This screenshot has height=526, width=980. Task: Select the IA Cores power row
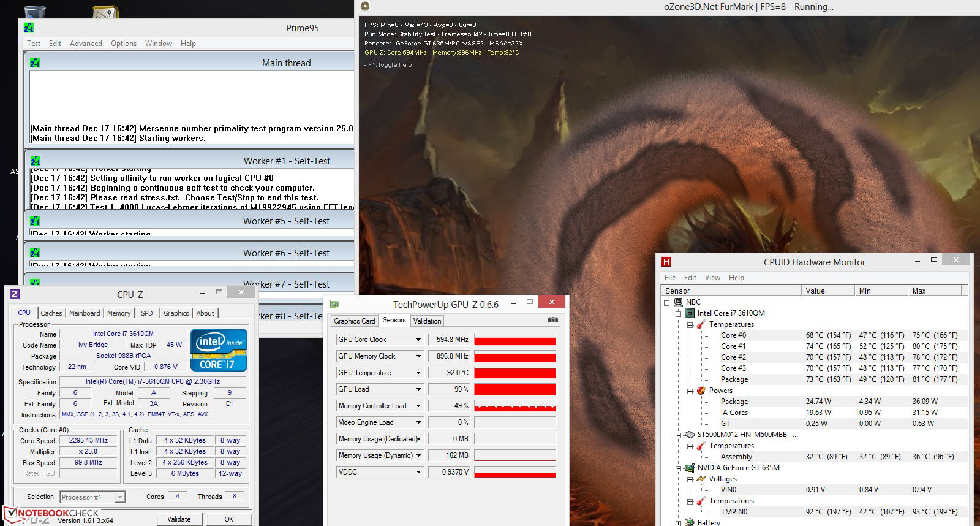(x=813, y=413)
